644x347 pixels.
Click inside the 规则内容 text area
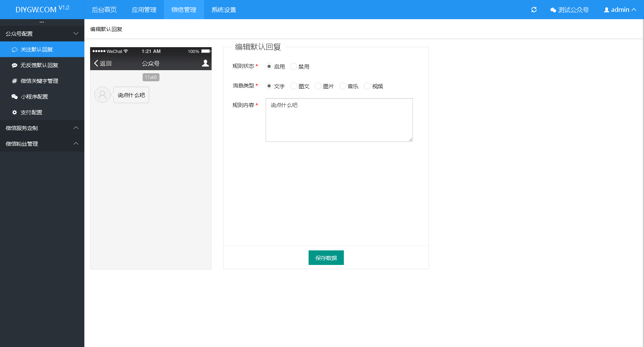[339, 120]
